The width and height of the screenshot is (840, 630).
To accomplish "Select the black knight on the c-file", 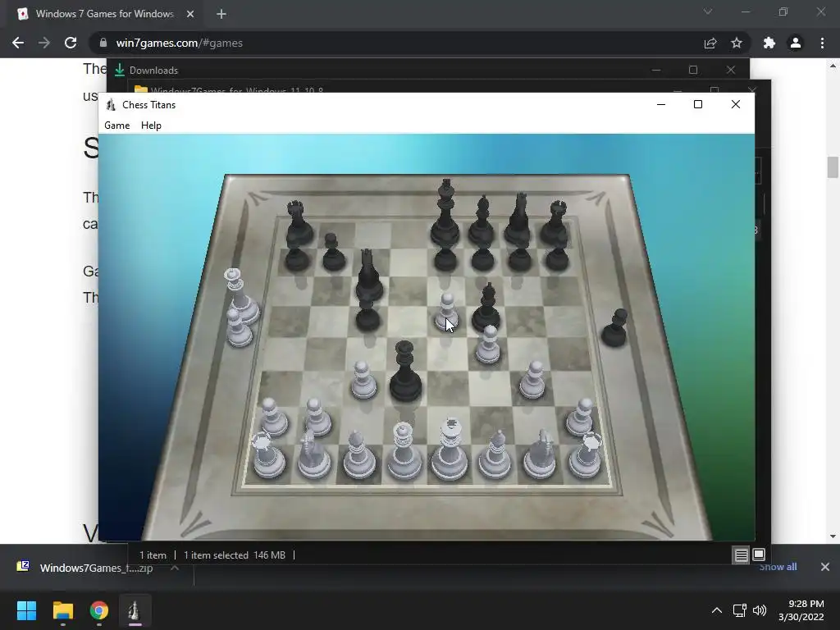I will pyautogui.click(x=368, y=274).
